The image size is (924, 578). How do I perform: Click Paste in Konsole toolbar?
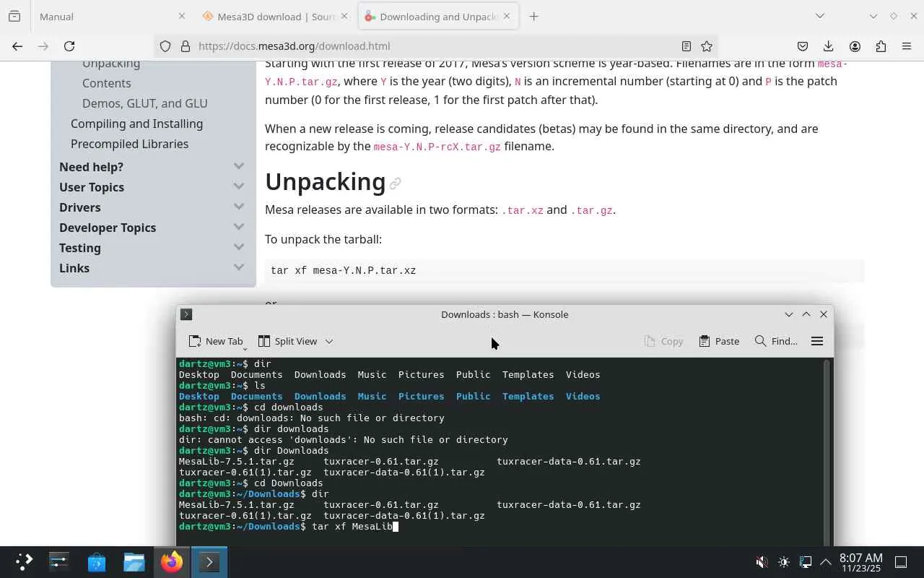[x=719, y=341]
